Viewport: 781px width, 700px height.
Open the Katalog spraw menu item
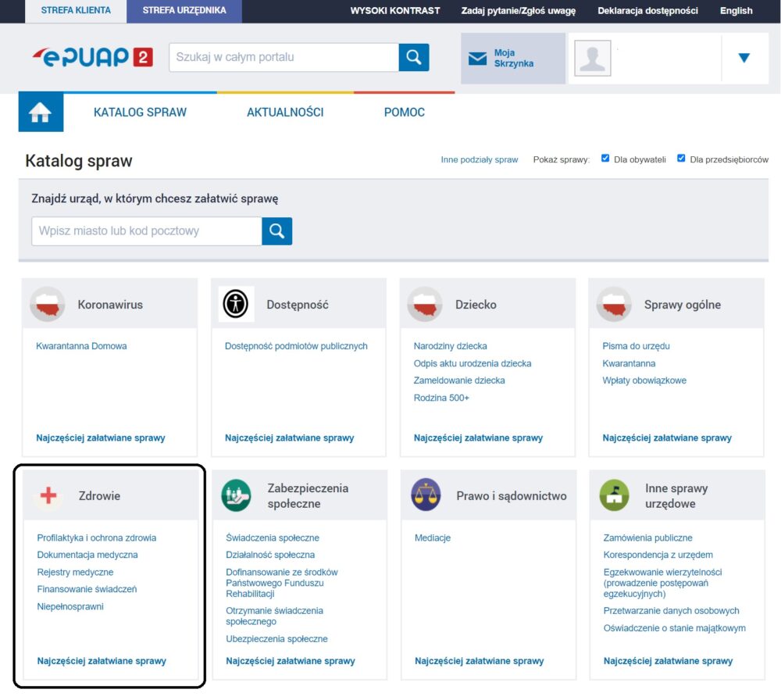click(x=140, y=112)
